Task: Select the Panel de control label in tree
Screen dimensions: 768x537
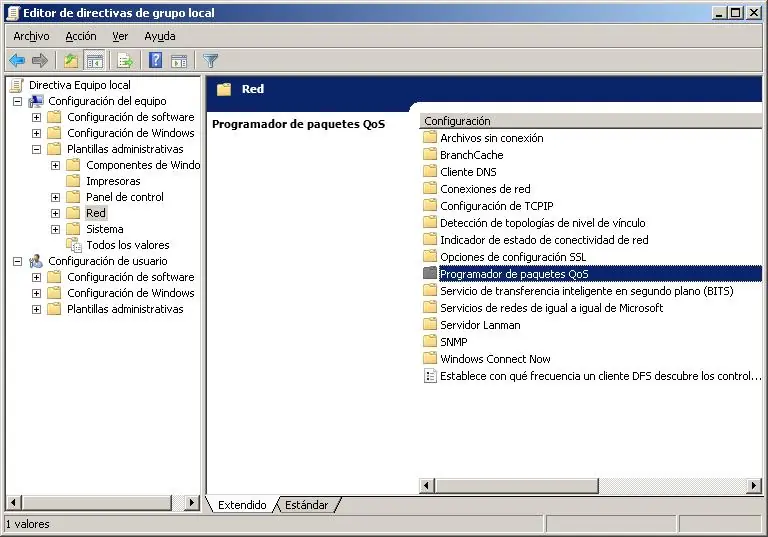Action: pos(124,197)
